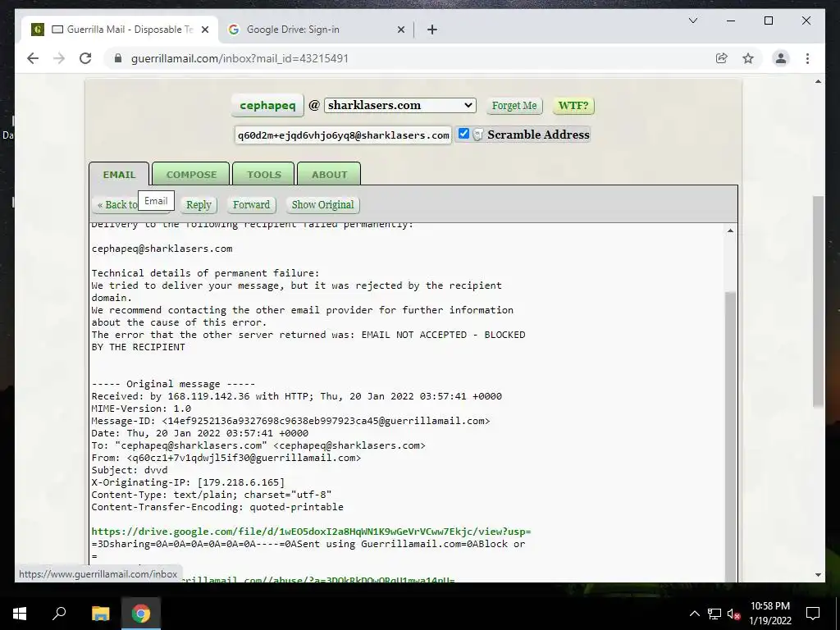Switch to Google Drive: Sign-in tab
Image resolution: width=840 pixels, height=630 pixels.
coord(317,30)
